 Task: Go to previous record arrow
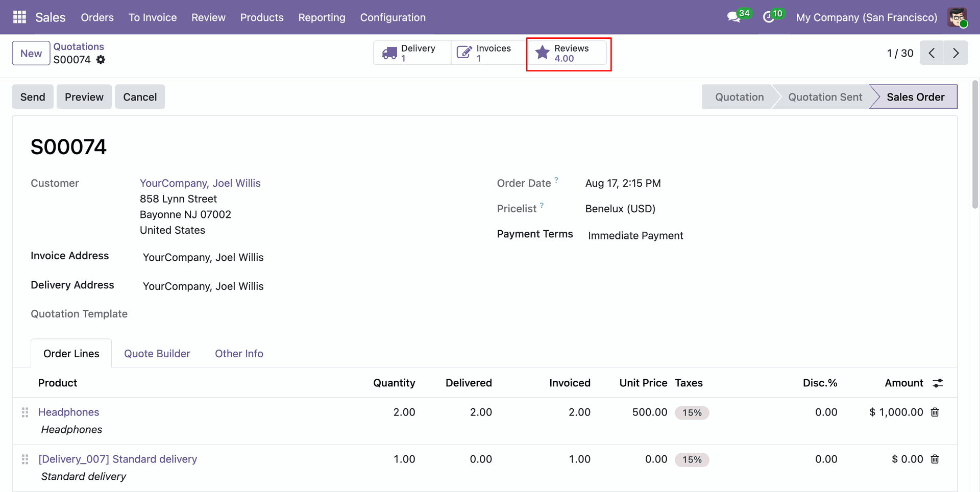[x=932, y=53]
